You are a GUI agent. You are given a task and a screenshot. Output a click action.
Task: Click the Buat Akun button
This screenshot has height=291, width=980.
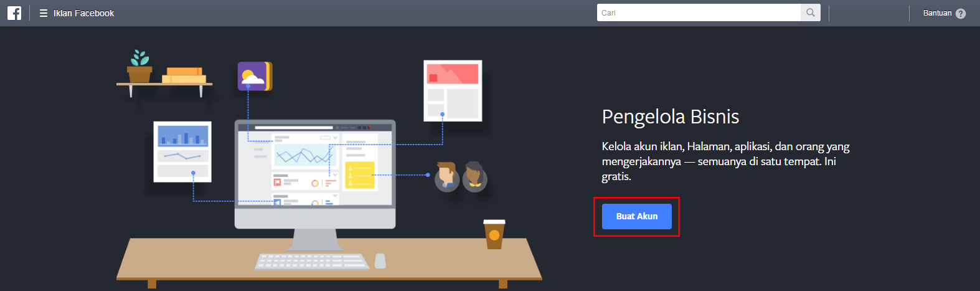(636, 216)
